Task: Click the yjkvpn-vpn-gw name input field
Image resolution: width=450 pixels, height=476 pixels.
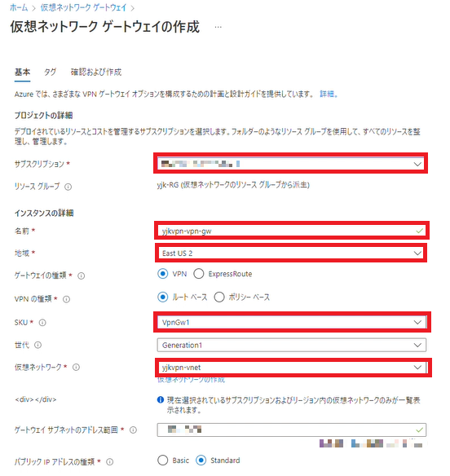Action: tap(292, 231)
